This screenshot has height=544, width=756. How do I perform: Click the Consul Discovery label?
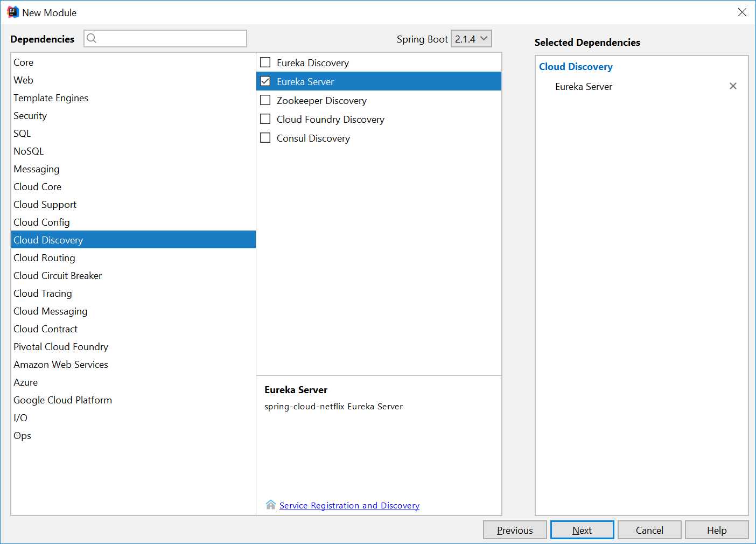point(313,138)
